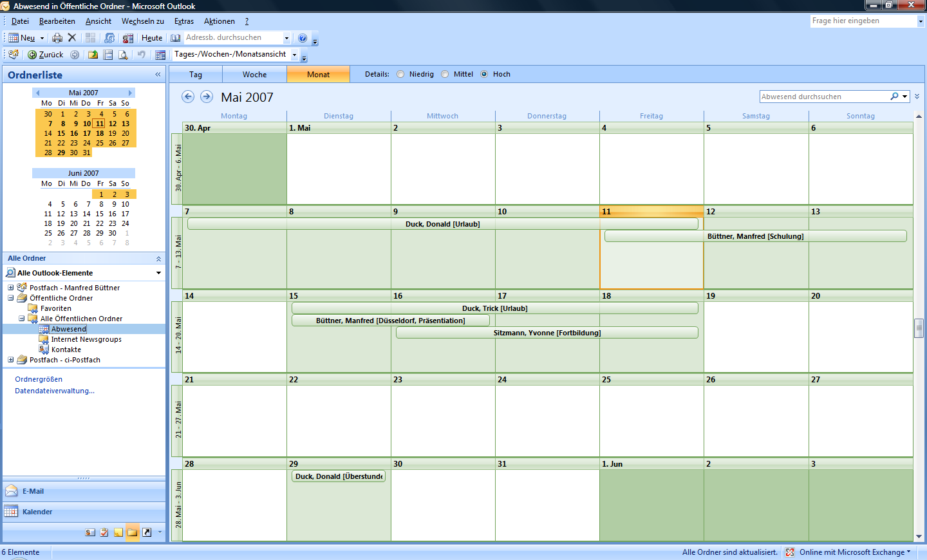Select the Hoch details radio button
The width and height of the screenshot is (927, 560).
tap(484, 74)
